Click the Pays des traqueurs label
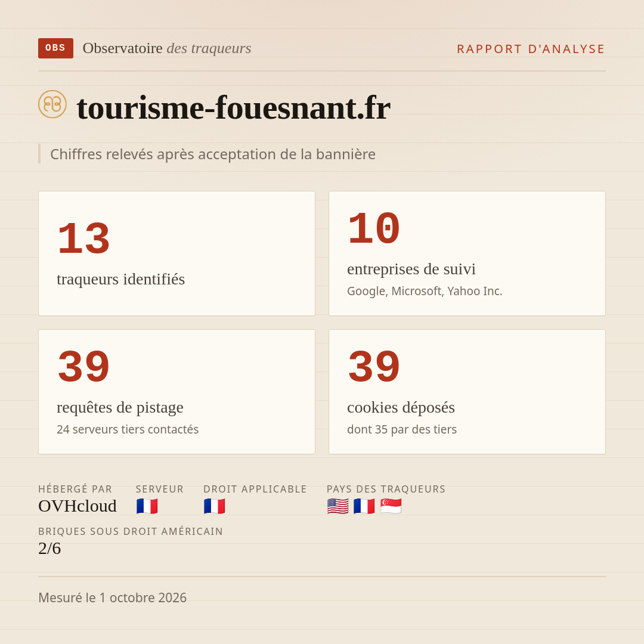 tap(386, 489)
